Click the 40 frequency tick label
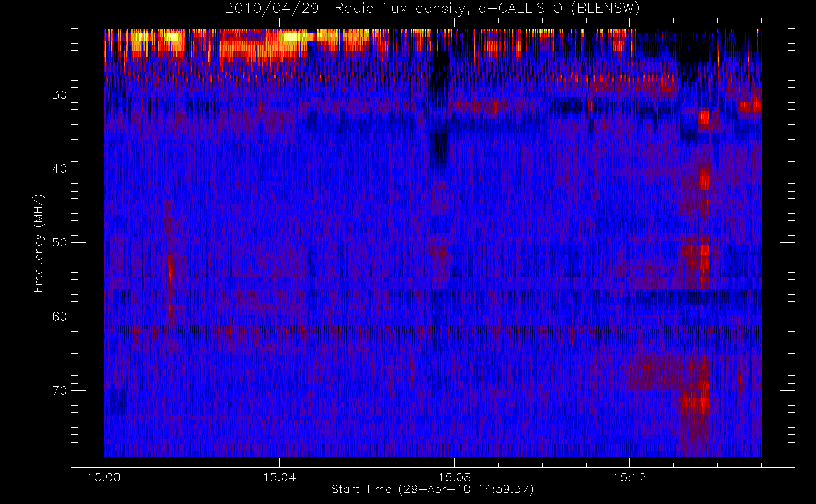 point(60,169)
